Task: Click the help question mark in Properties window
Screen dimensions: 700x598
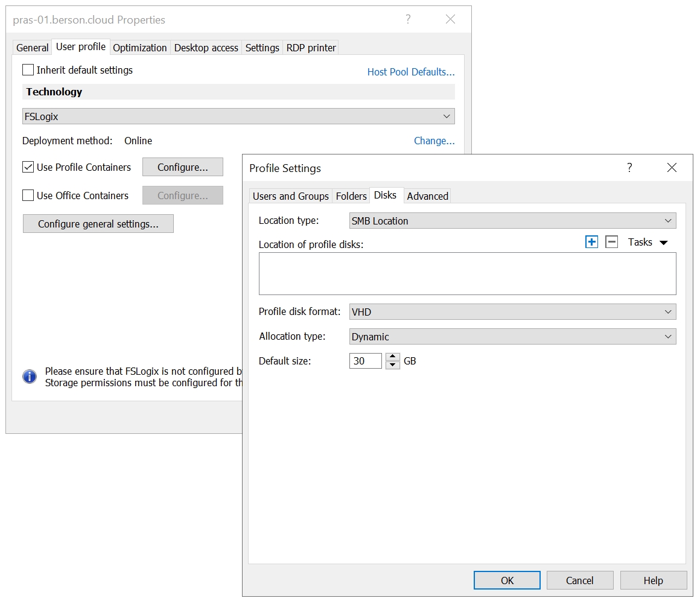Action: 408,19
